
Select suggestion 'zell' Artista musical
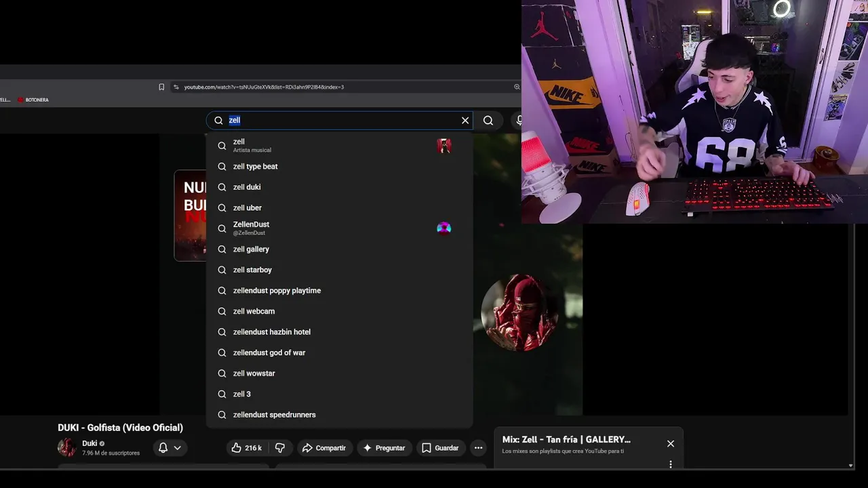pos(339,145)
